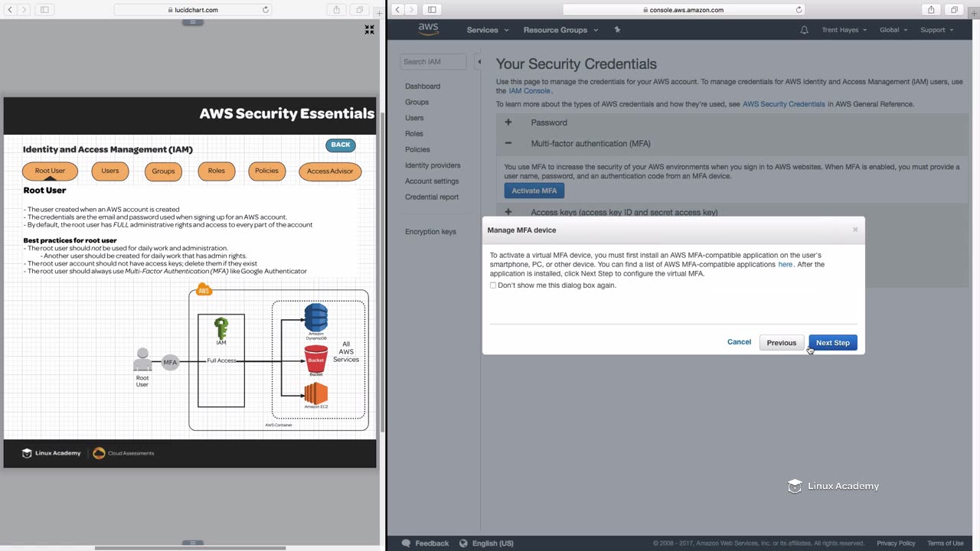Go back in the Lucidchart browser window

click(10, 10)
